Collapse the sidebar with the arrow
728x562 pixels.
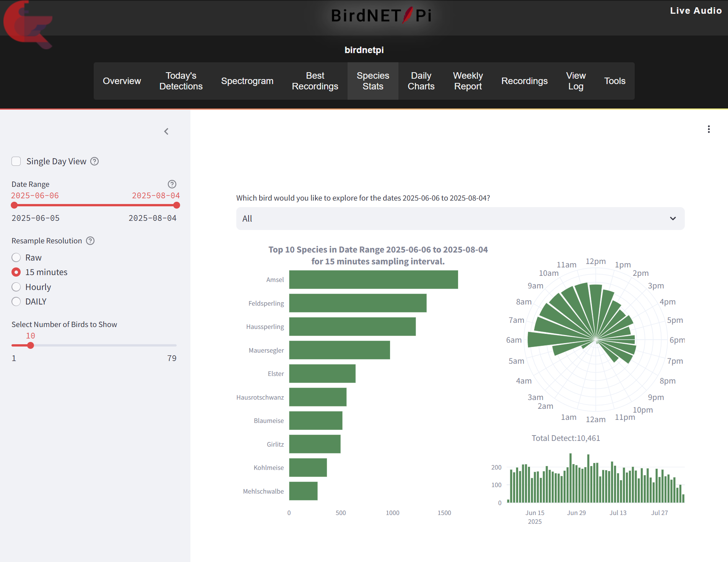click(166, 131)
